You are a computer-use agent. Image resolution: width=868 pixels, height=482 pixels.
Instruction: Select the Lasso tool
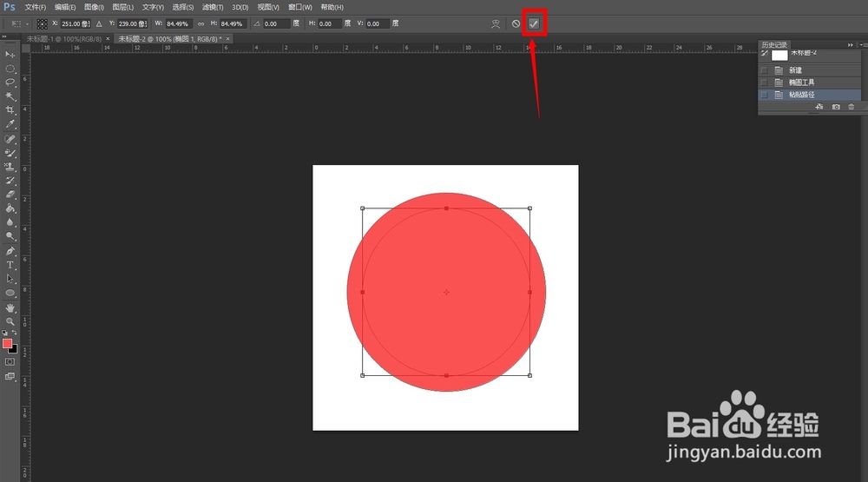click(x=10, y=83)
